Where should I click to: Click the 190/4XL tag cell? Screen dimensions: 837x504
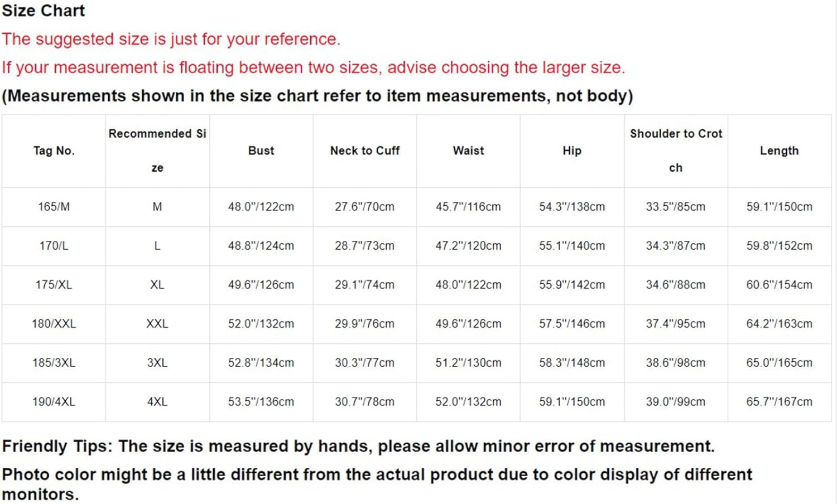[x=54, y=402]
